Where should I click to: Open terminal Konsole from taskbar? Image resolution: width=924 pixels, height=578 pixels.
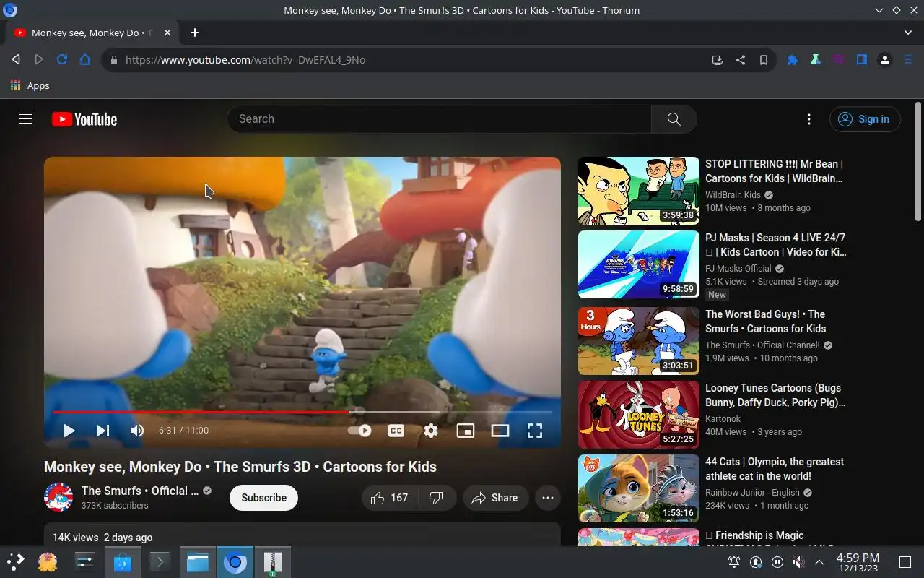[x=160, y=562]
